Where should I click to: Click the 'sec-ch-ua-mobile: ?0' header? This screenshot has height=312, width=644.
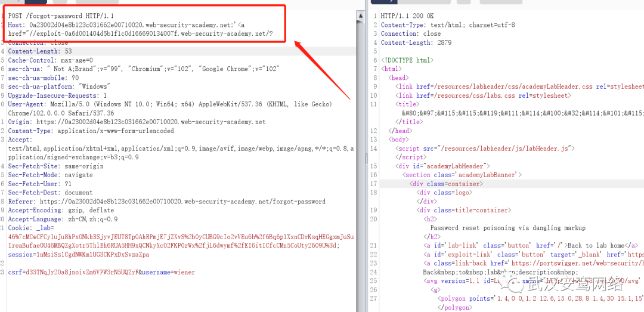44,78
